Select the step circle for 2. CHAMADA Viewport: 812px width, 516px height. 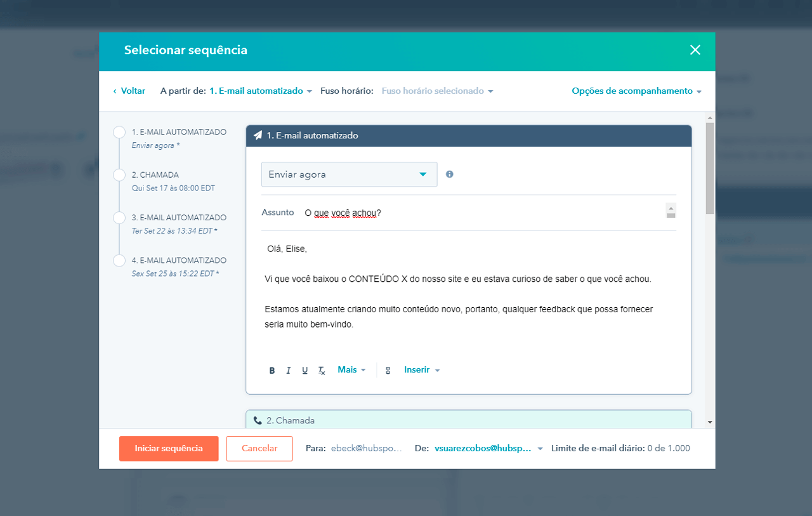coord(119,174)
